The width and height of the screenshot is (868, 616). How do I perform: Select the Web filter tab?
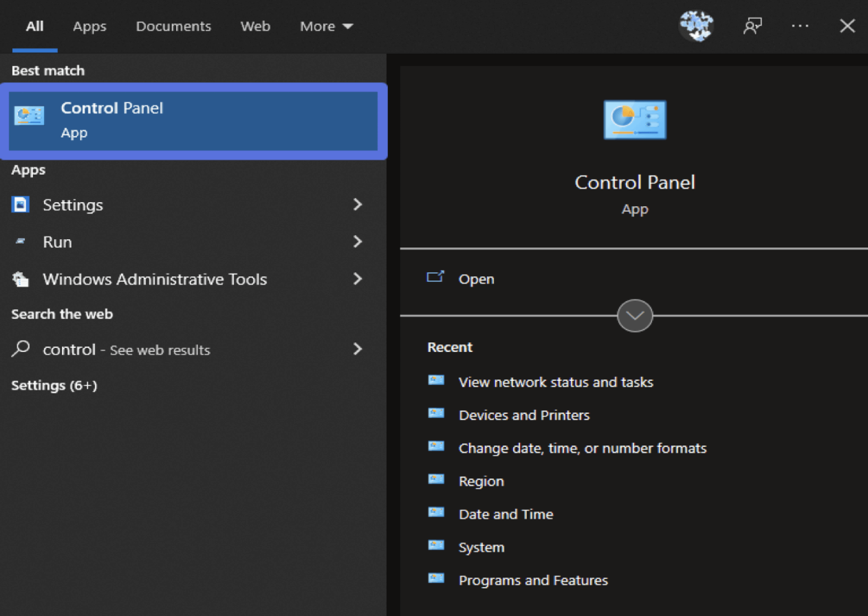255,26
